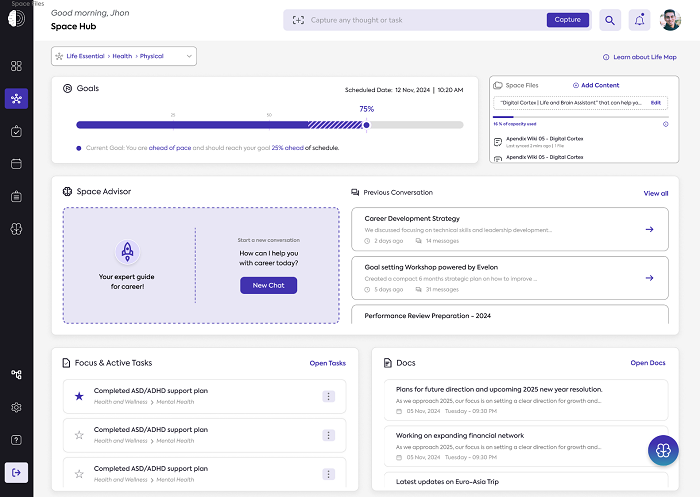700x497 pixels.
Task: Click the info icon beside capacity bar
Action: coord(665,124)
